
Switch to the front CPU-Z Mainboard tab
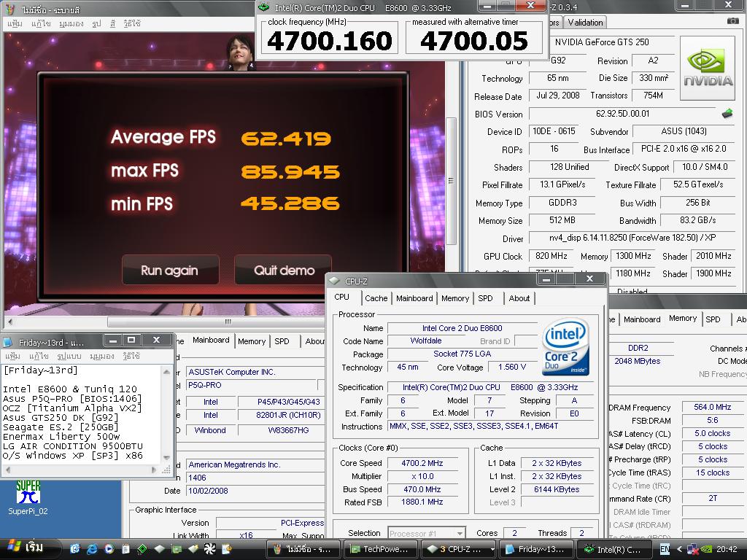coord(414,298)
